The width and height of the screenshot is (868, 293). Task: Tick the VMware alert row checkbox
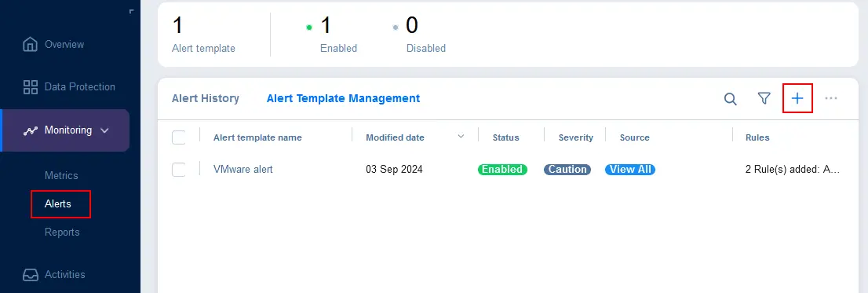[x=179, y=170]
